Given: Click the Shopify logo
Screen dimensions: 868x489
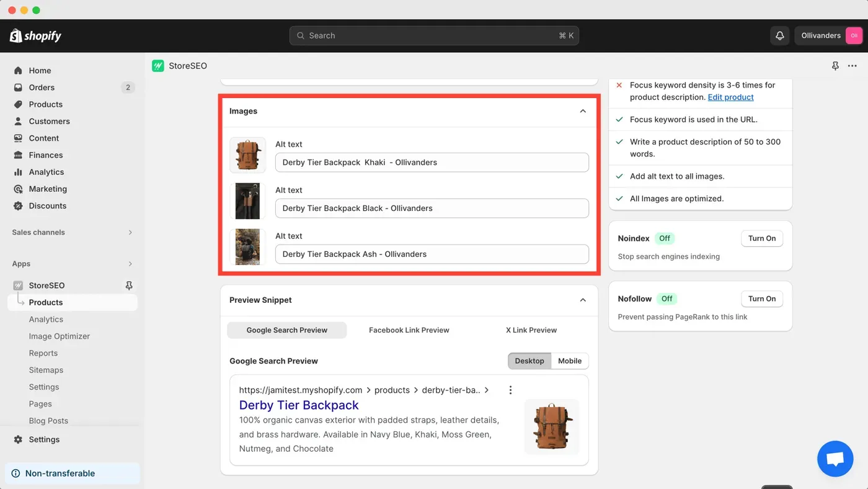Looking at the screenshot, I should coord(36,35).
